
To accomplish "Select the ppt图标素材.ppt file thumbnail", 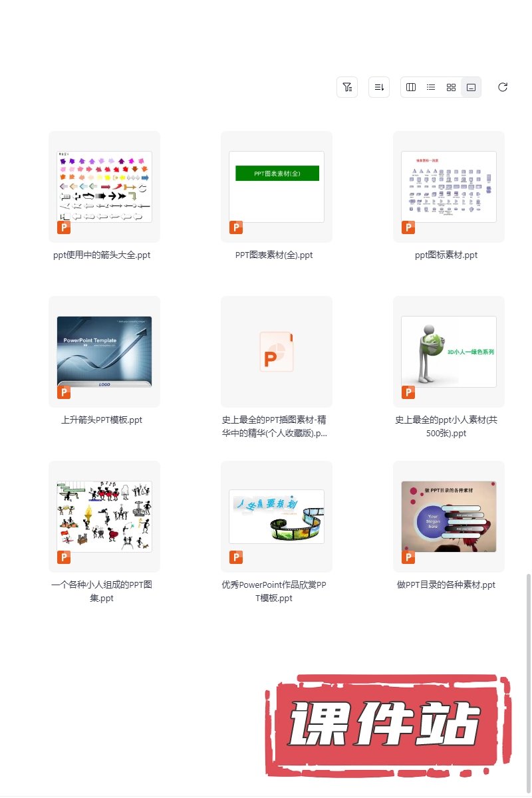I will point(449,187).
